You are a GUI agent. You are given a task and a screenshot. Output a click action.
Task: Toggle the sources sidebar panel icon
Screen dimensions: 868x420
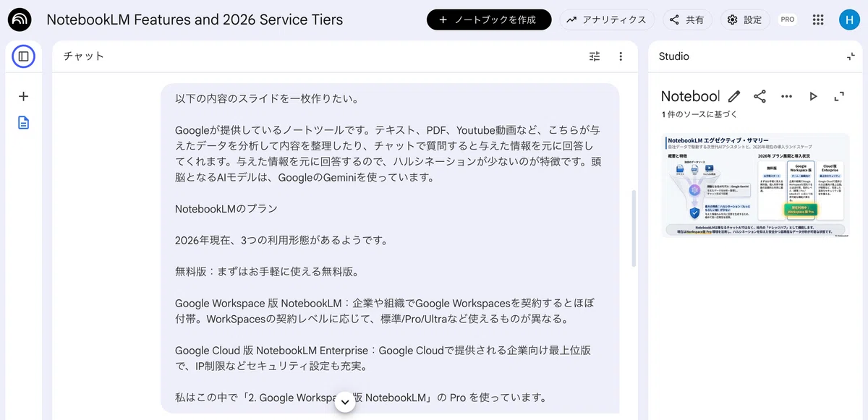tap(24, 56)
